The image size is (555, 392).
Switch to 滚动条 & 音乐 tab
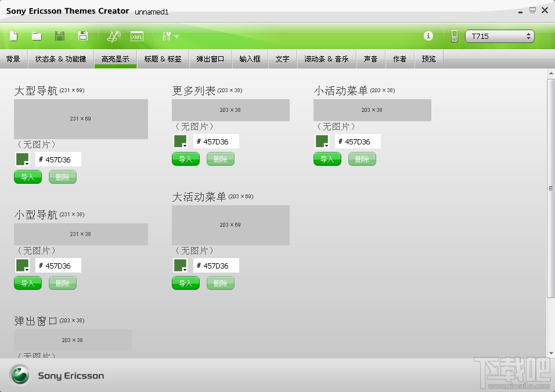tap(327, 59)
